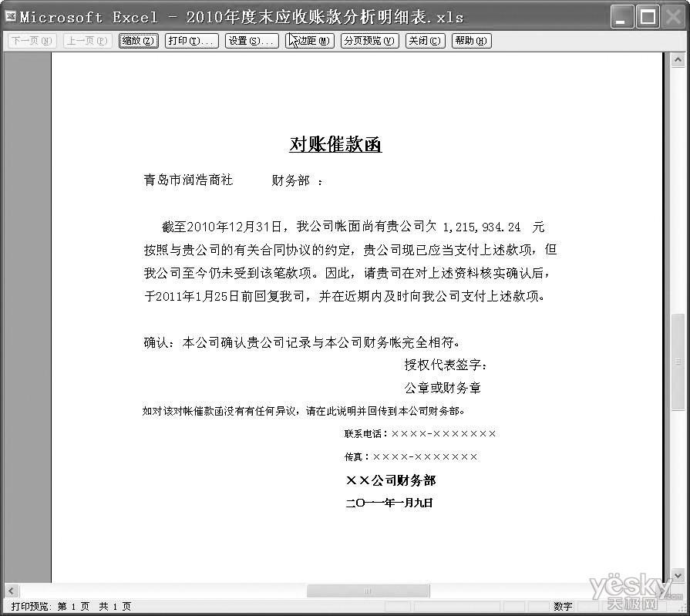Toggle the 缩放 (Zoom) button
Image resolution: width=690 pixels, height=616 pixels.
tap(138, 41)
